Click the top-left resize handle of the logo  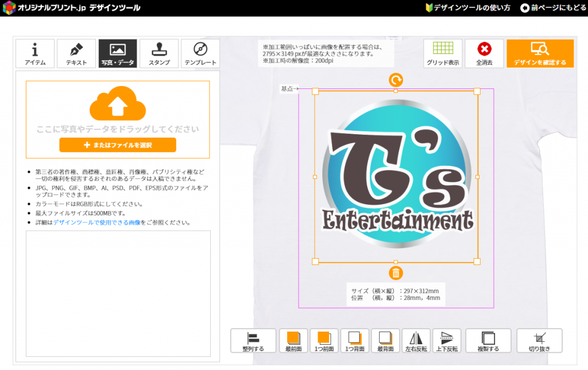(315, 91)
